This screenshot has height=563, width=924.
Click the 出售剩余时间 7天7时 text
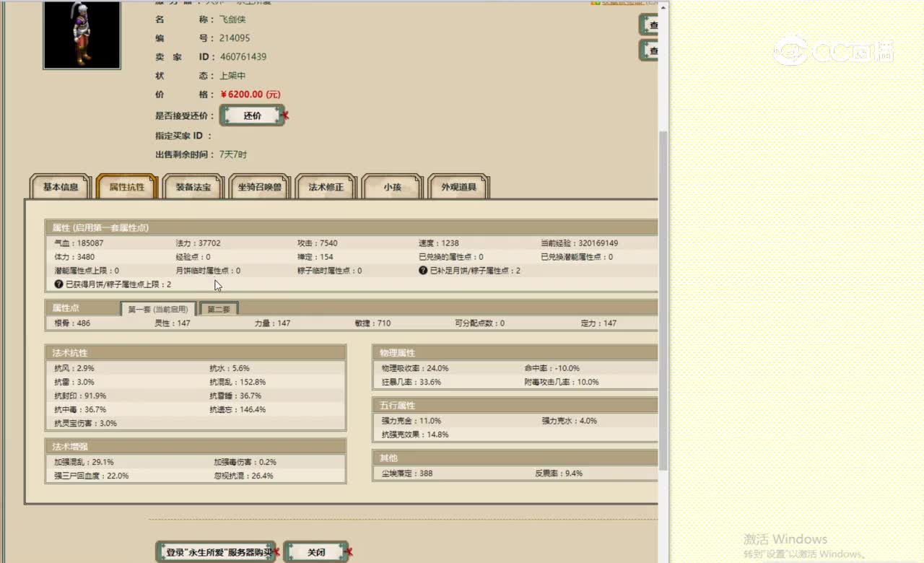coord(233,154)
